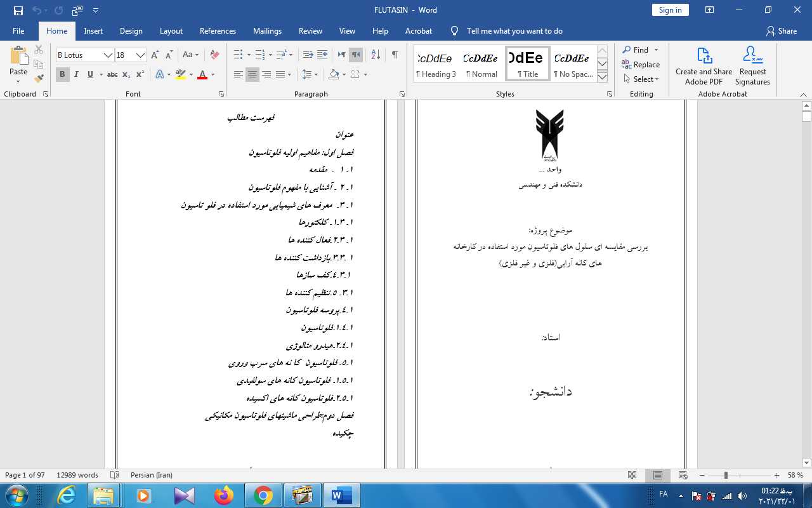Click Create and Share Adobe PDF
This screenshot has width=812, height=508.
pos(704,65)
